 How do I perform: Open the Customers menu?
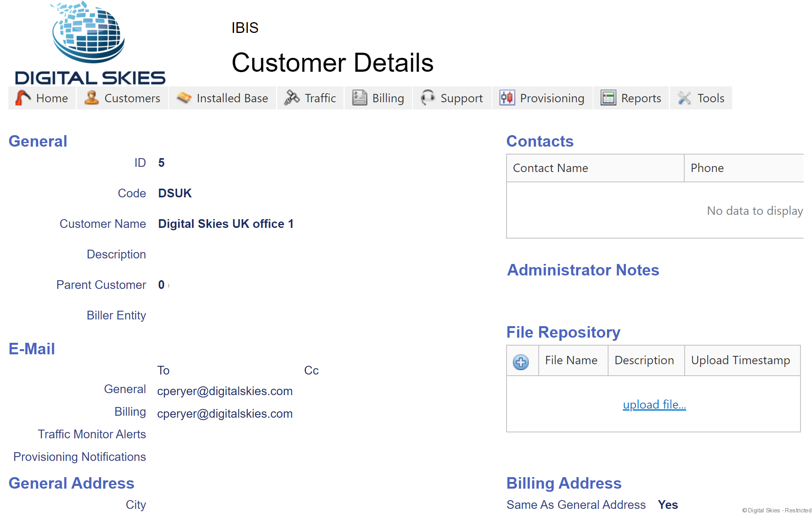(132, 98)
